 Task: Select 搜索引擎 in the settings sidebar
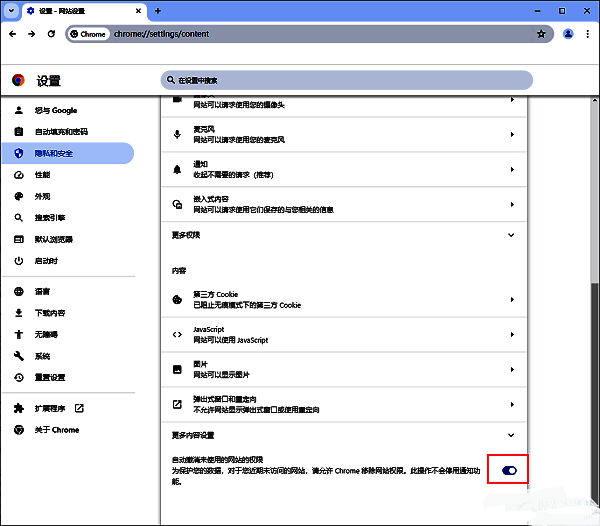point(49,218)
